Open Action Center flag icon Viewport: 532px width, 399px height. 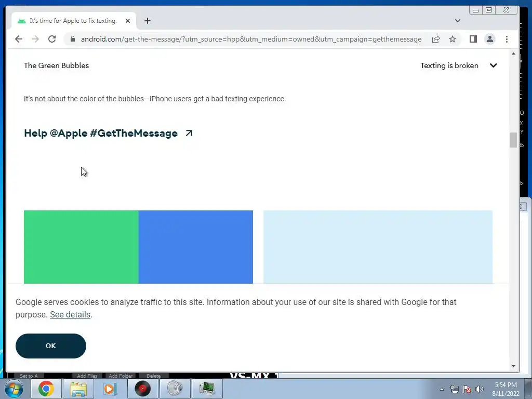(467, 389)
